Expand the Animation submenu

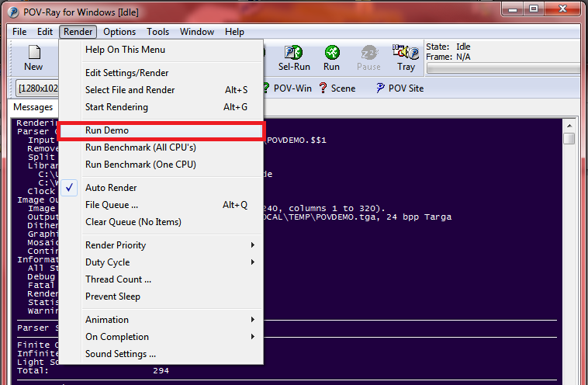point(161,320)
